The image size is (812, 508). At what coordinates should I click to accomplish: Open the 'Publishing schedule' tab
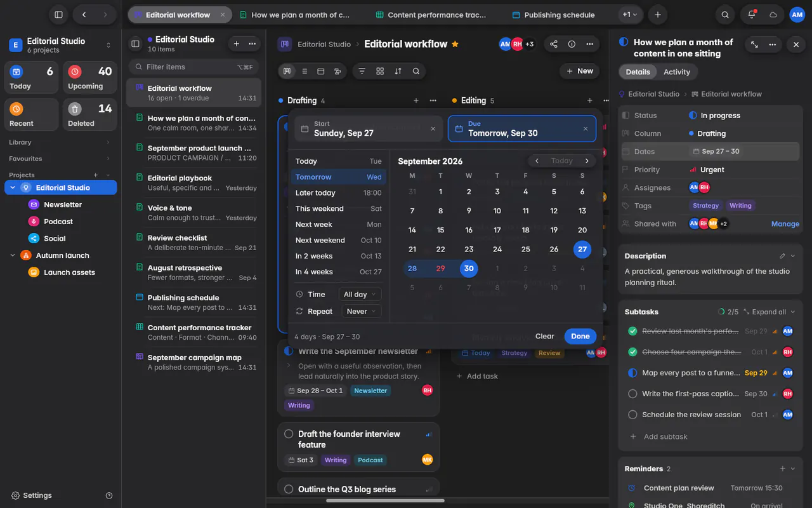553,15
